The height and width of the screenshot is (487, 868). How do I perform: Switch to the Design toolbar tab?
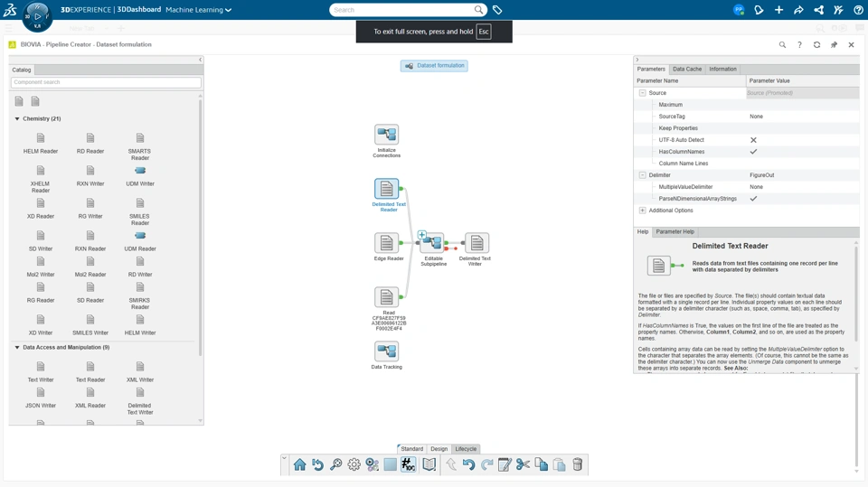click(x=439, y=449)
